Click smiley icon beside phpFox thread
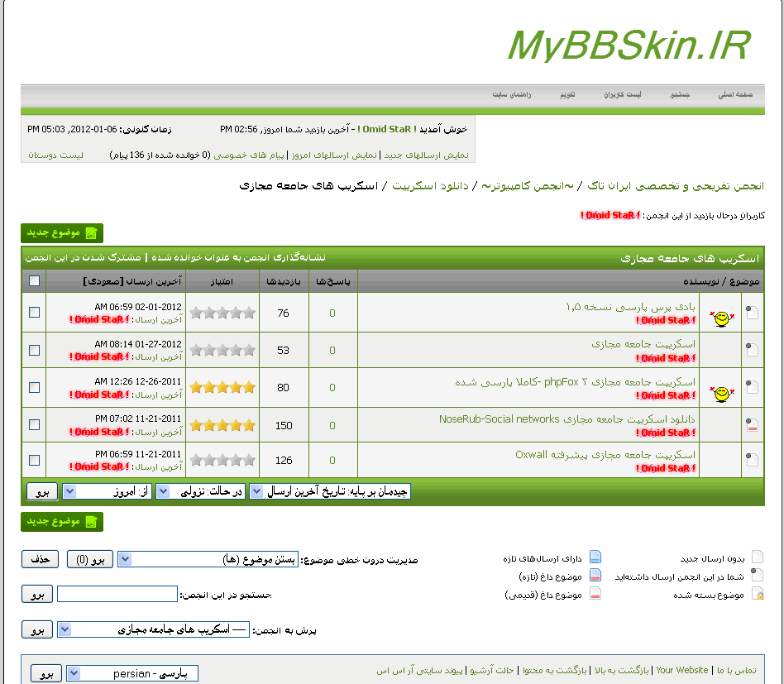The image size is (784, 684). click(x=721, y=390)
